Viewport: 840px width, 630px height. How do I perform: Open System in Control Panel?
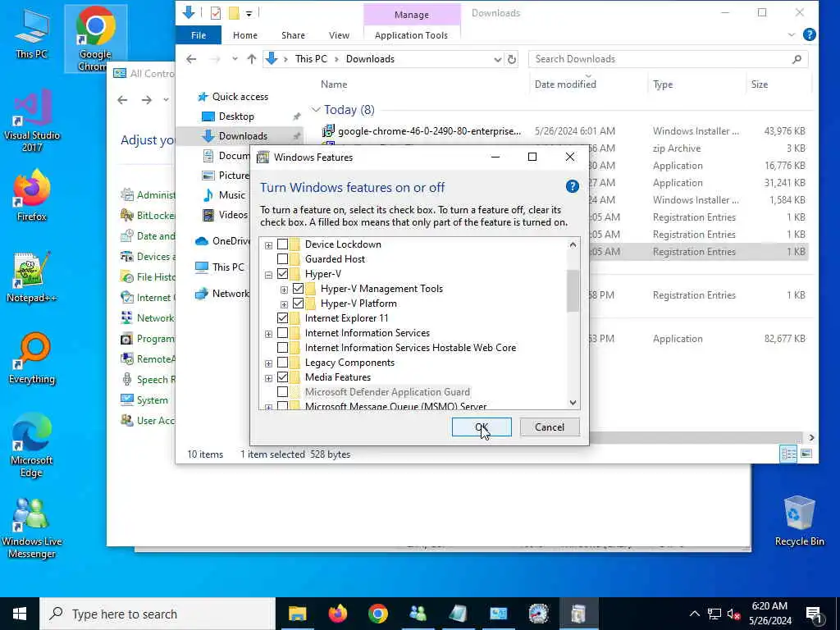click(152, 400)
